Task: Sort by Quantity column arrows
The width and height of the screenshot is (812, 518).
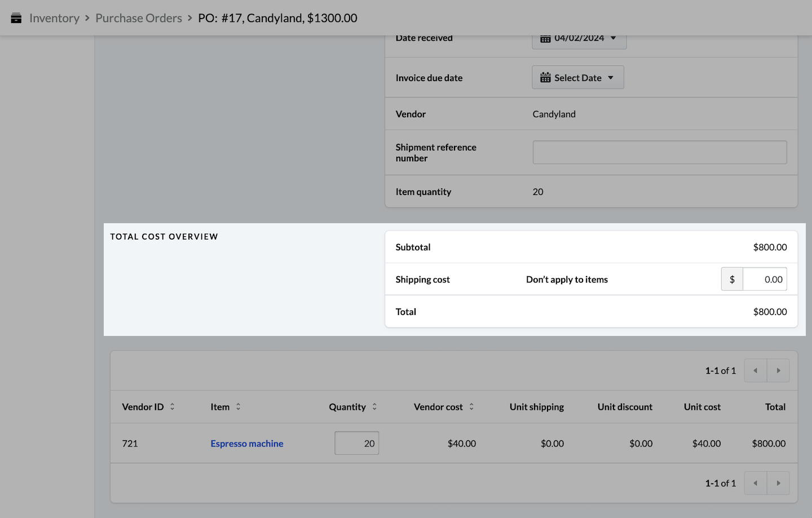Action: (374, 406)
